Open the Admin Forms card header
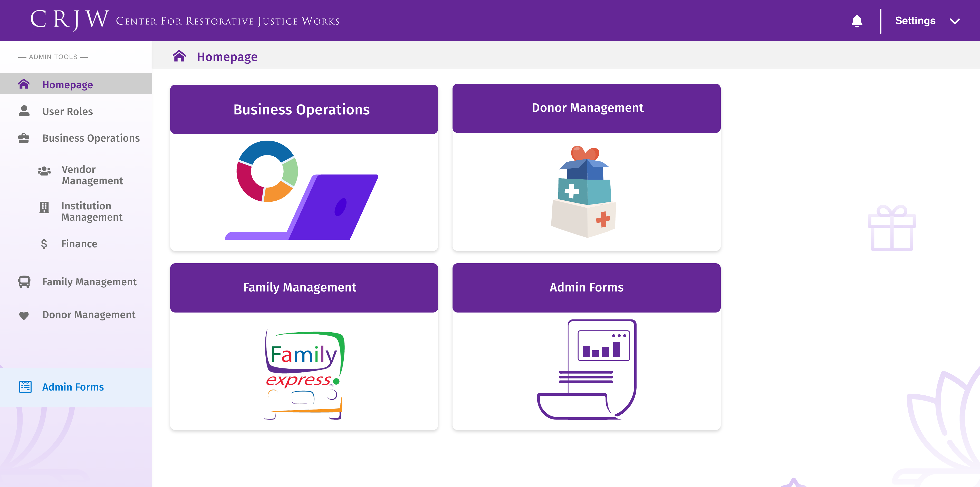Viewport: 980px width, 487px height. 586,287
